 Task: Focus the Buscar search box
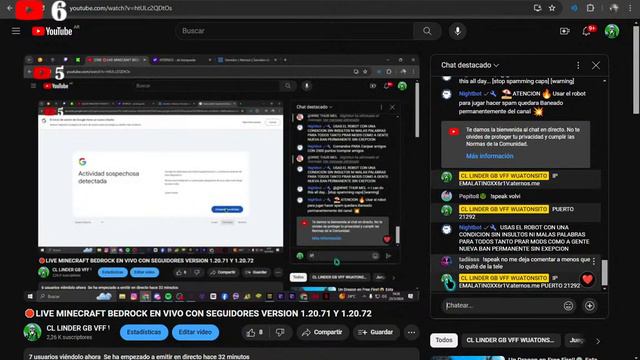pyautogui.click(x=295, y=31)
